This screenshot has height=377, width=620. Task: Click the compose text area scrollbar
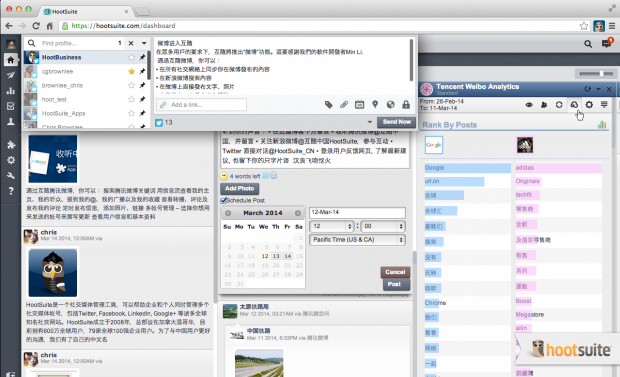click(x=412, y=60)
